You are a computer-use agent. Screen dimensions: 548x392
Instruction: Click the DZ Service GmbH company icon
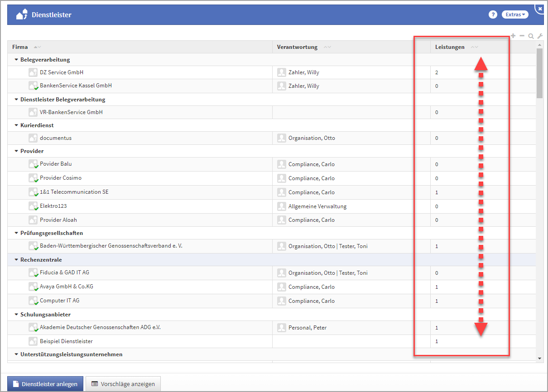(33, 72)
